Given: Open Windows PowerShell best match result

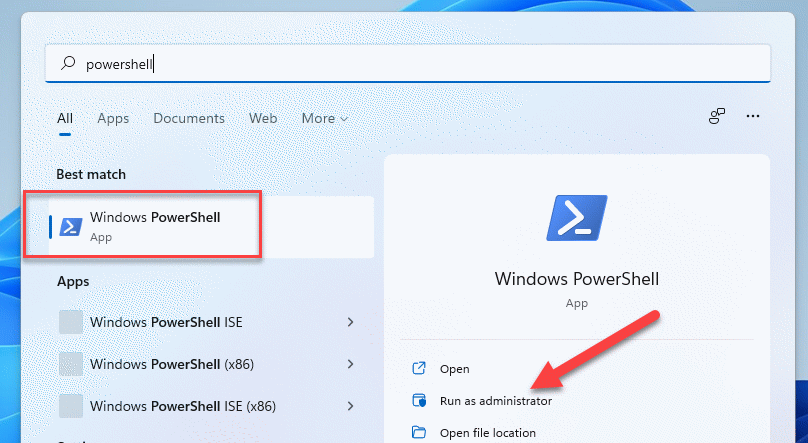Looking at the screenshot, I should (211, 227).
